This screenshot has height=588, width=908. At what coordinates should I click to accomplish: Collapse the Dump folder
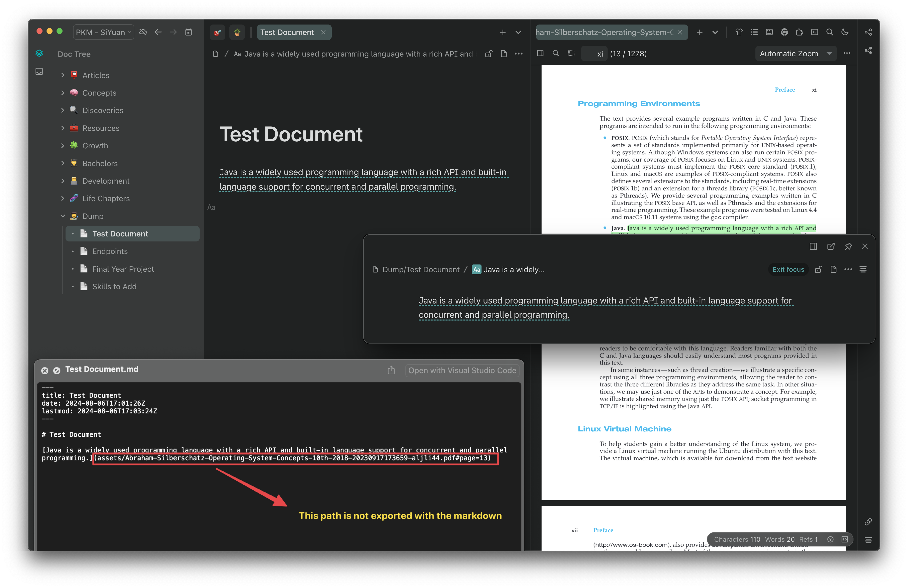[63, 216]
